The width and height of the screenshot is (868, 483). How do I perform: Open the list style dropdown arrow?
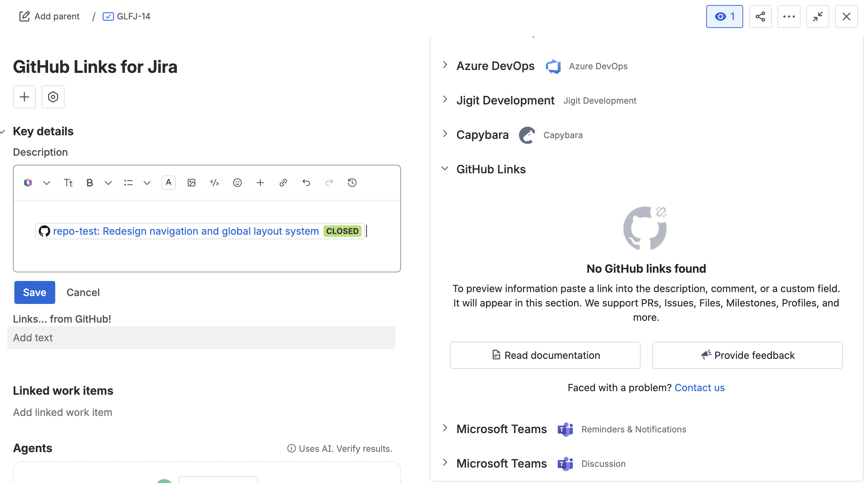[147, 183]
